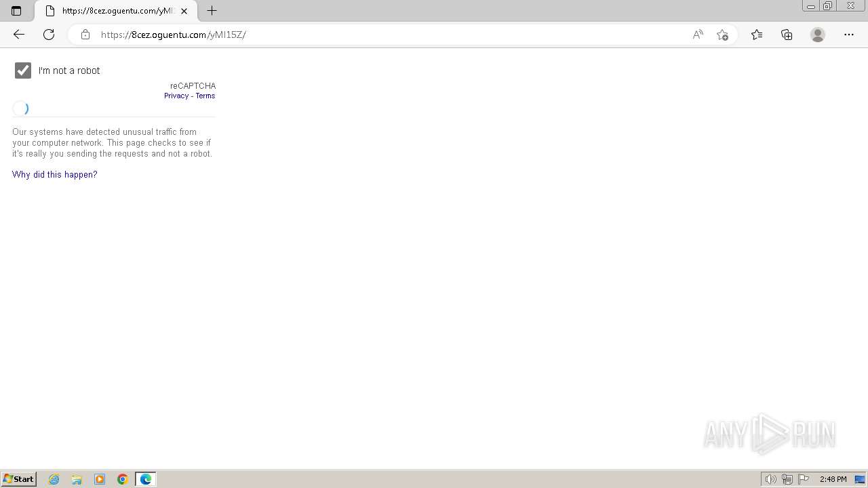Restore down the Edge window
The image size is (868, 488).
click(x=828, y=6)
